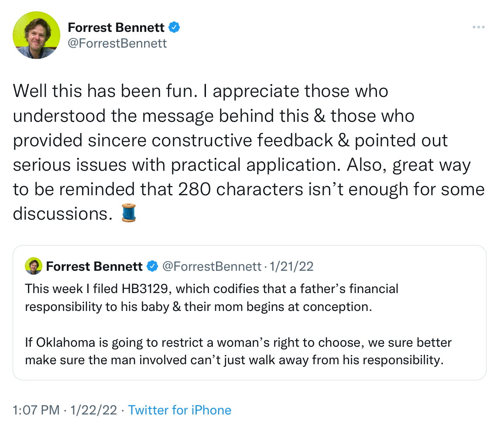The width and height of the screenshot is (504, 428).
Task: Open the "Twitter for iPhone" source link
Action: pos(180,410)
